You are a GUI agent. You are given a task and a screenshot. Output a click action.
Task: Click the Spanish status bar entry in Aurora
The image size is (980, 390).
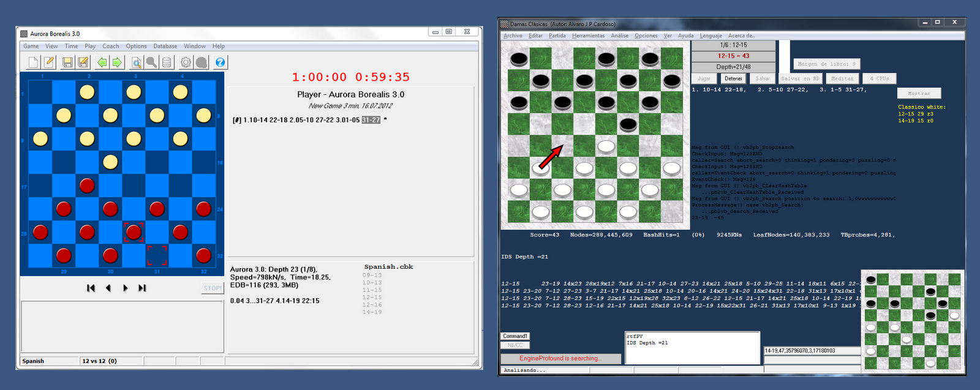(x=50, y=361)
